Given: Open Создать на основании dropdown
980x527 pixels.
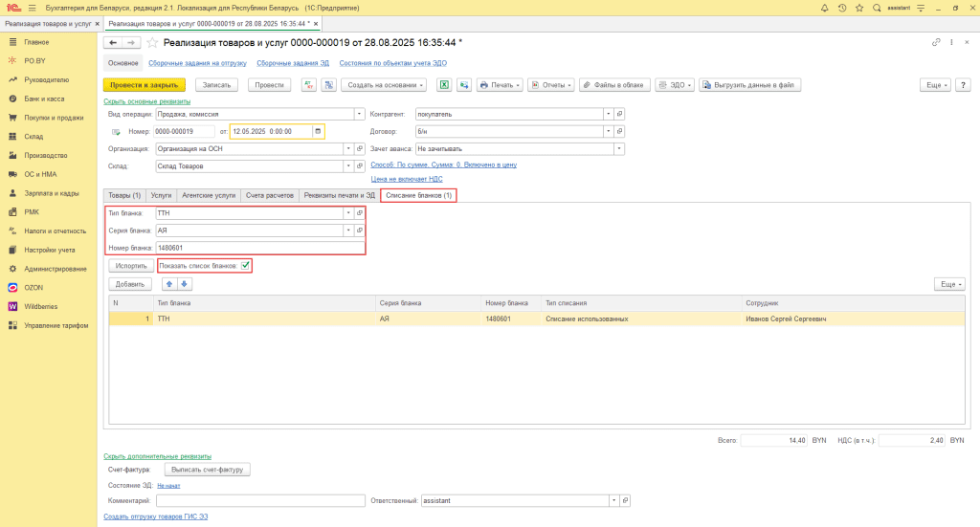Looking at the screenshot, I should [x=384, y=85].
